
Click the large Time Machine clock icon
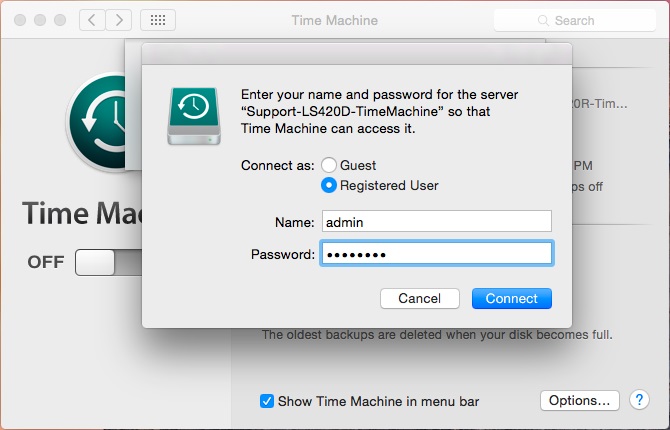pos(97,120)
